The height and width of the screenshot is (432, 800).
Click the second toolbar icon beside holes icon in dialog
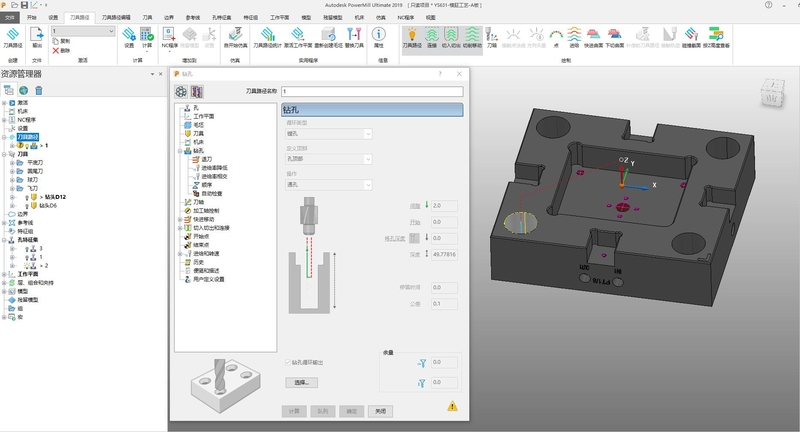197,92
